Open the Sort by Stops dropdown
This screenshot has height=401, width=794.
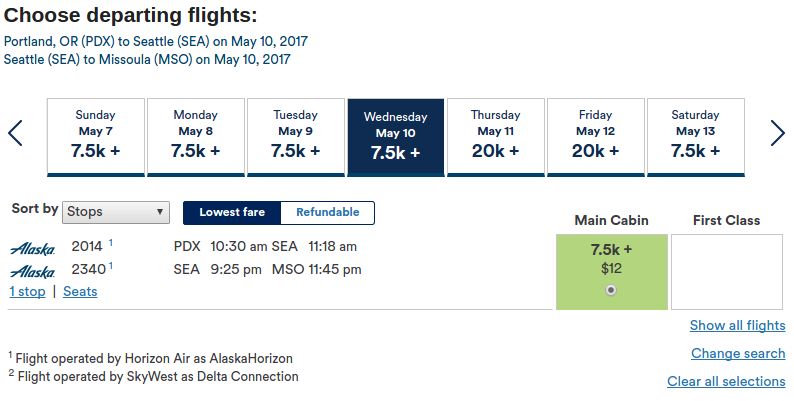coord(116,212)
